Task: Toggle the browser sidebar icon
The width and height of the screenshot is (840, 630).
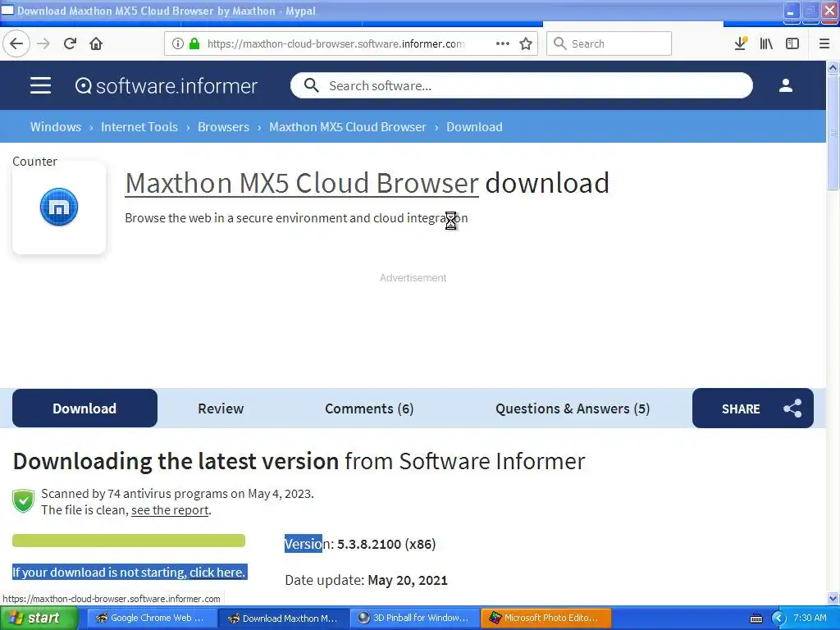Action: pos(792,43)
